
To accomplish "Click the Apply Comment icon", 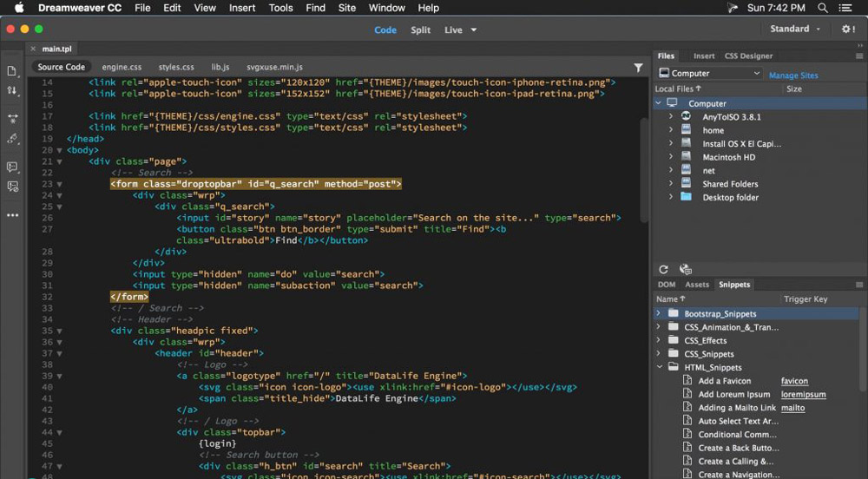I will pos(12,167).
